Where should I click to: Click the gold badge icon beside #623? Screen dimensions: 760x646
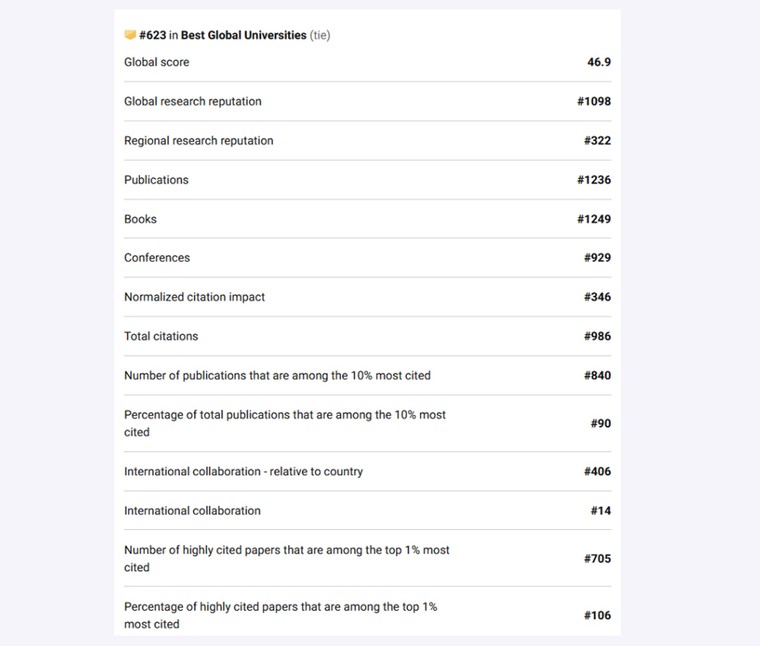(130, 35)
